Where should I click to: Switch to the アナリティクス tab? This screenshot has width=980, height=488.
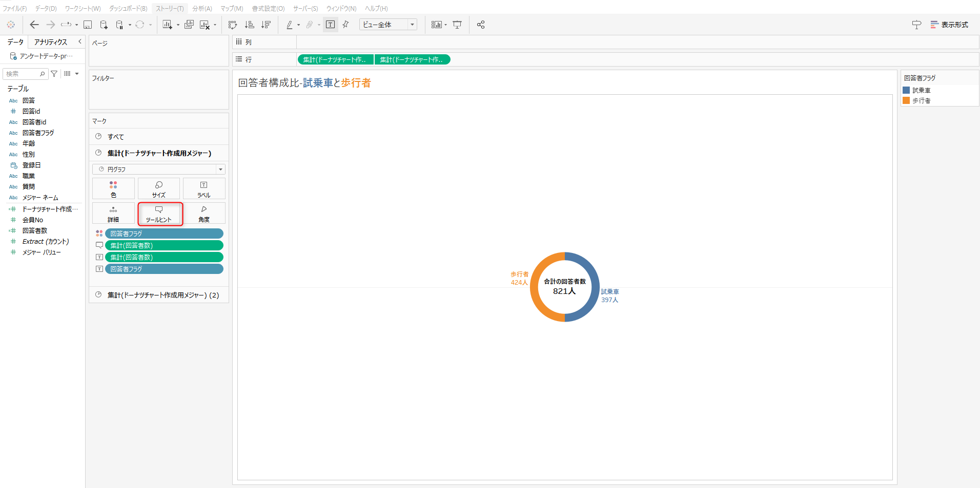(50, 42)
